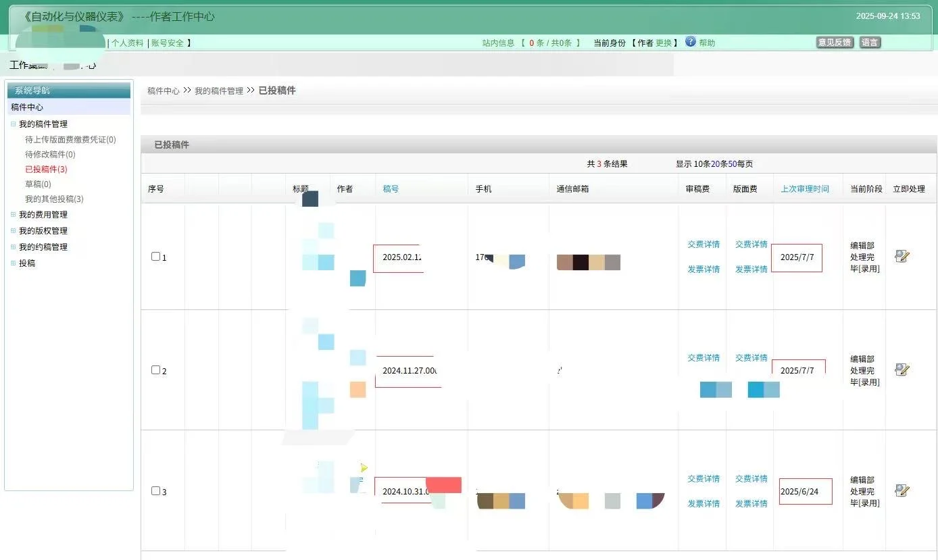Click the 语言 language button
This screenshot has height=560, width=938.
pyautogui.click(x=870, y=42)
